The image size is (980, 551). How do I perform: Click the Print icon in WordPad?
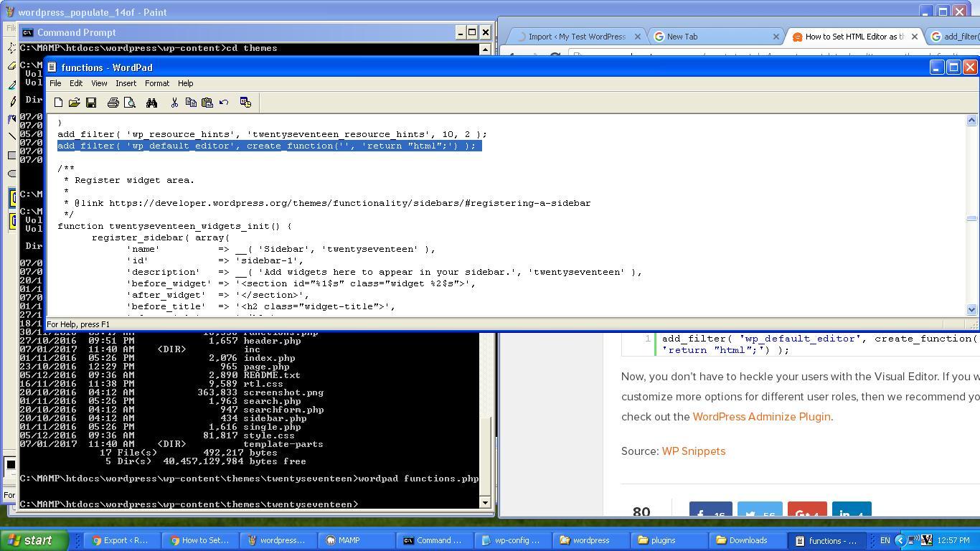[113, 103]
